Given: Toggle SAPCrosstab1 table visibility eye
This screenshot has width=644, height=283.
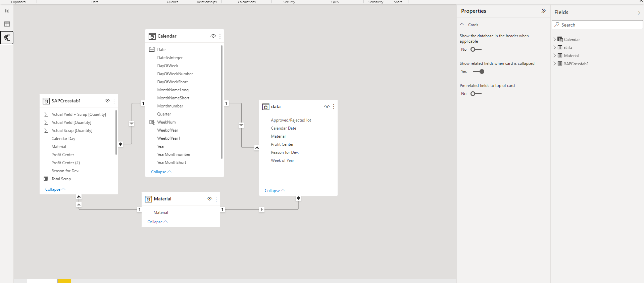Looking at the screenshot, I should coord(107,101).
